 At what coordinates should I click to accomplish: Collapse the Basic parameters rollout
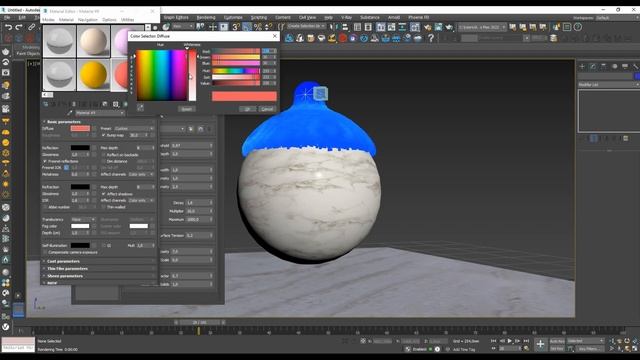coord(63,122)
